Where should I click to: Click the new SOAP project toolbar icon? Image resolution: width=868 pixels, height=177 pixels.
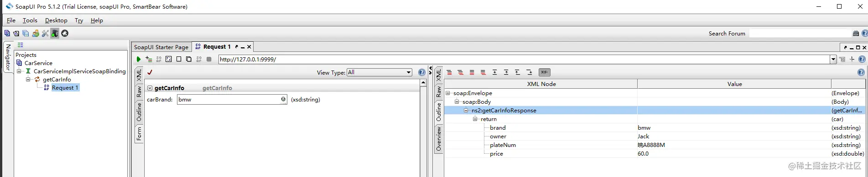pos(7,33)
